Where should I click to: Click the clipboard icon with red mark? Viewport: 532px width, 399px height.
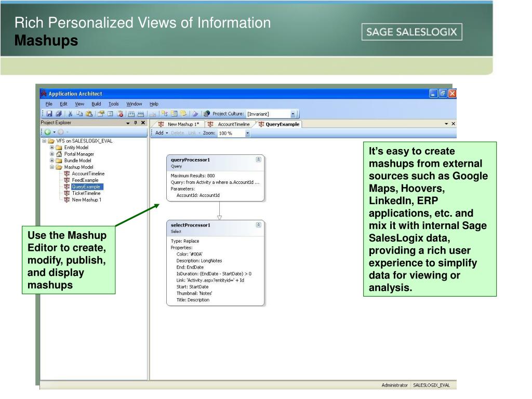[120, 114]
